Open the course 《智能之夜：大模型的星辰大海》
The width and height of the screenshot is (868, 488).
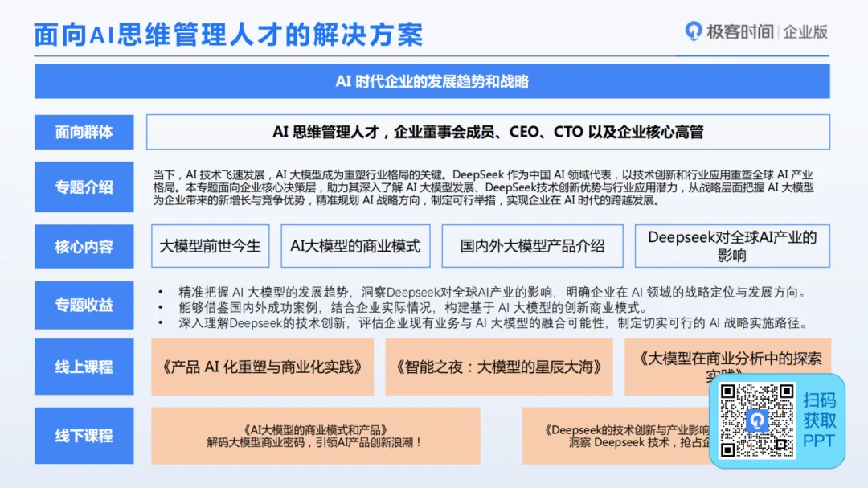coord(499,367)
